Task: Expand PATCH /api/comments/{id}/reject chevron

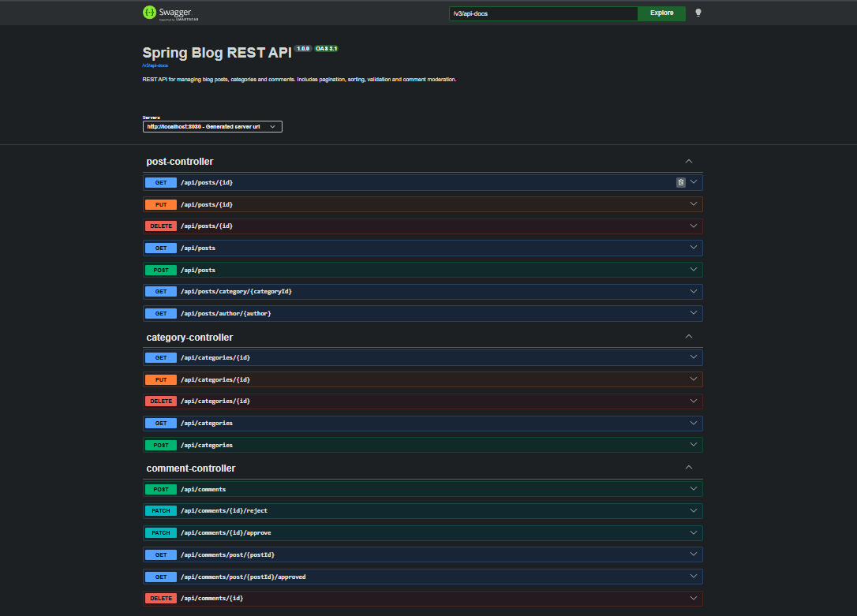Action: click(694, 510)
